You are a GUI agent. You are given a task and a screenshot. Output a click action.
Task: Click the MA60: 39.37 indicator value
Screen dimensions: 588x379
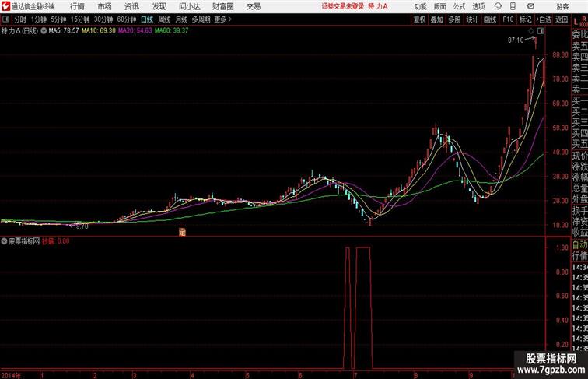(171, 31)
